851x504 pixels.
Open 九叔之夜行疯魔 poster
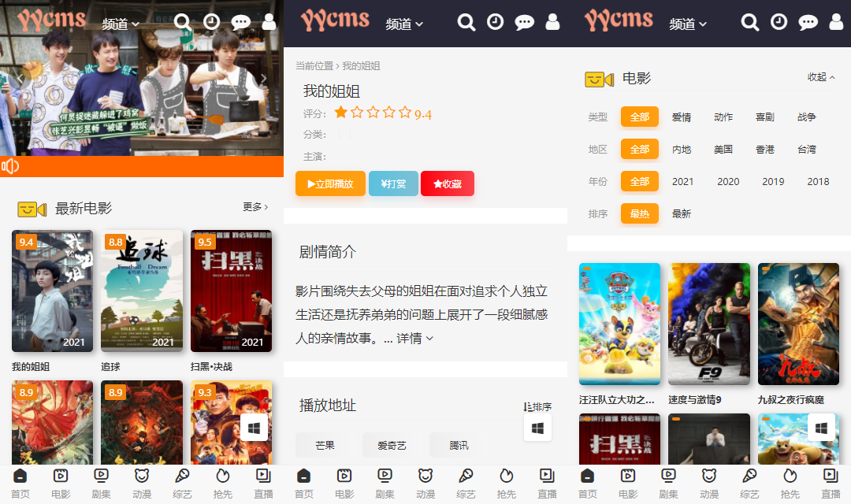coord(798,324)
